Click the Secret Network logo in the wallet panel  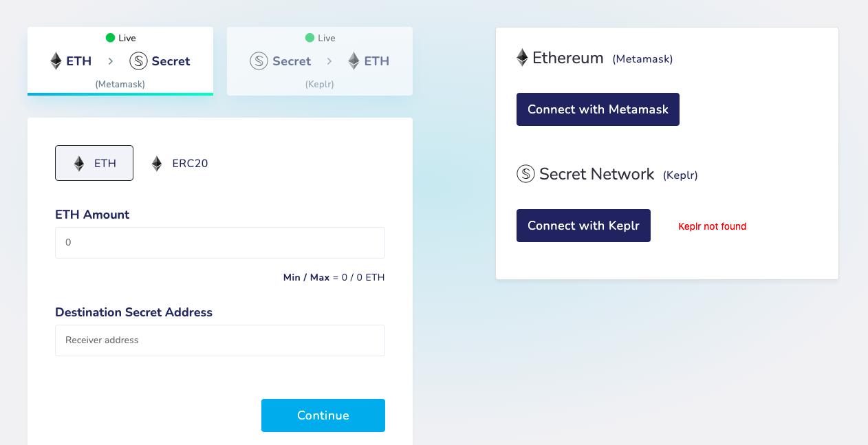click(525, 174)
